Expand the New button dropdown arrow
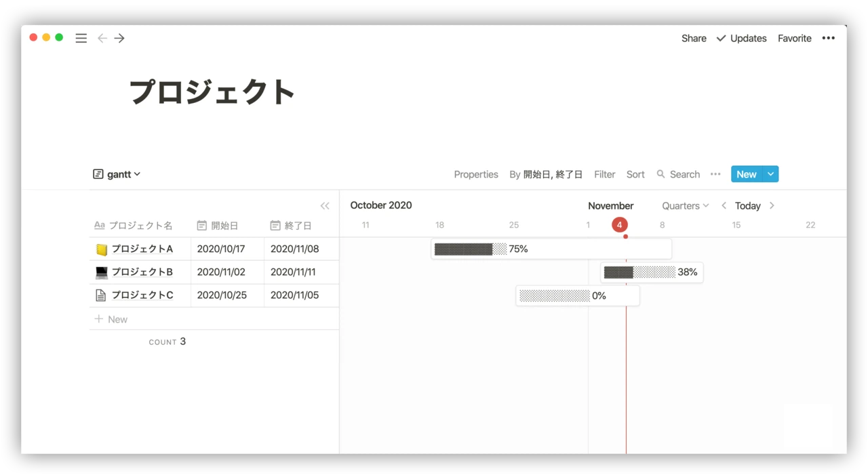Viewport: 868px width, 475px height. [770, 174]
